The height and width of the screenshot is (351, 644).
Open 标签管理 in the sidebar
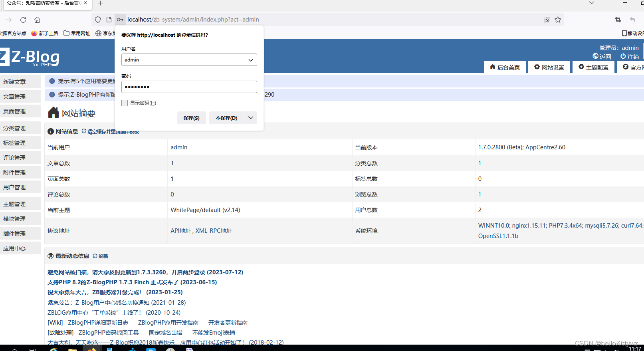coord(20,143)
